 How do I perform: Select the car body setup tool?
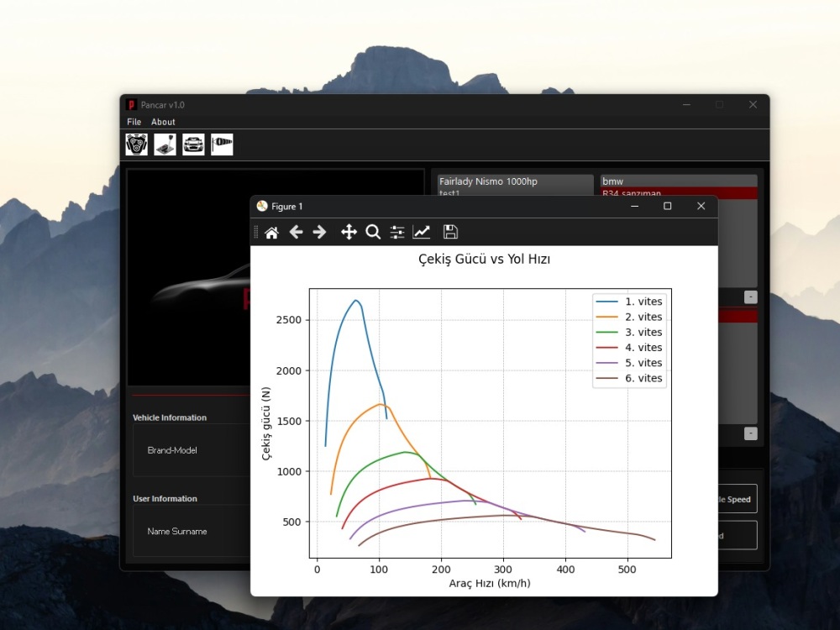[193, 144]
